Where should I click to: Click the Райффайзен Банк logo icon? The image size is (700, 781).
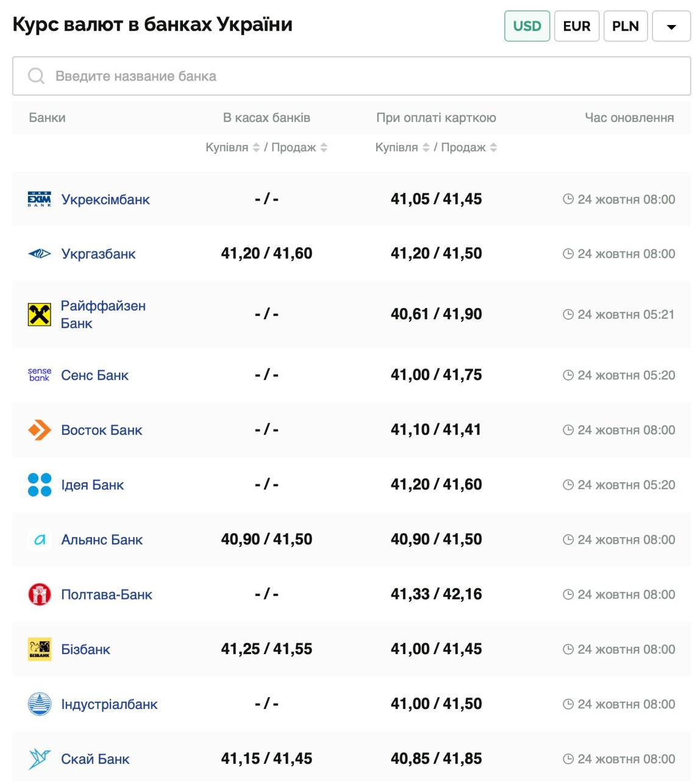pos(40,315)
